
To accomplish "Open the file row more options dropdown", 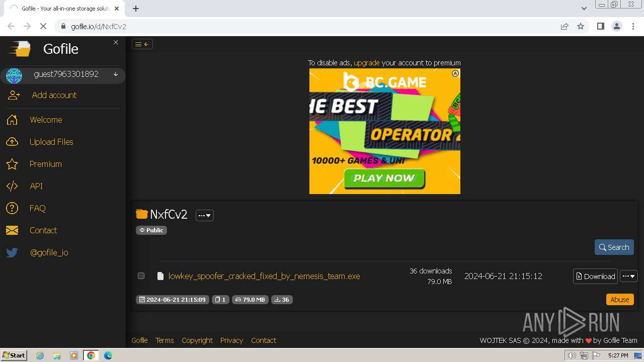I will [629, 276].
